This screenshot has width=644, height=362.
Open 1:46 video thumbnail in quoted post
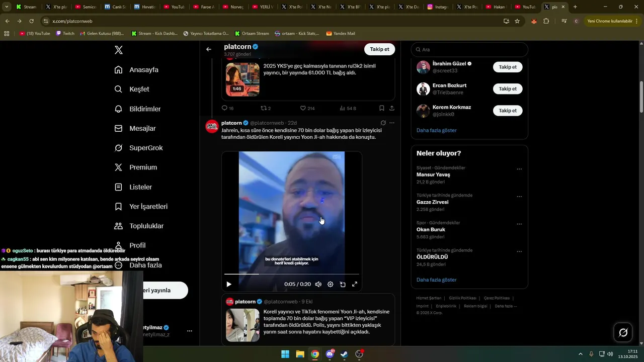243,79
